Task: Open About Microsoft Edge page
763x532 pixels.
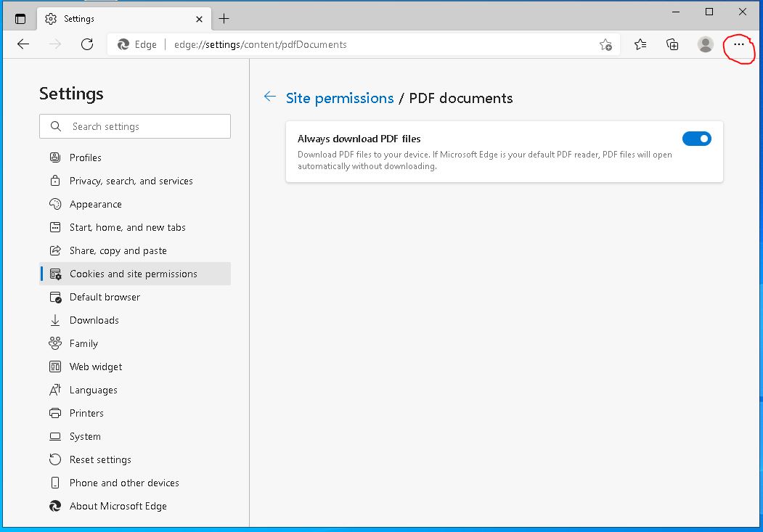Action: tap(135, 506)
